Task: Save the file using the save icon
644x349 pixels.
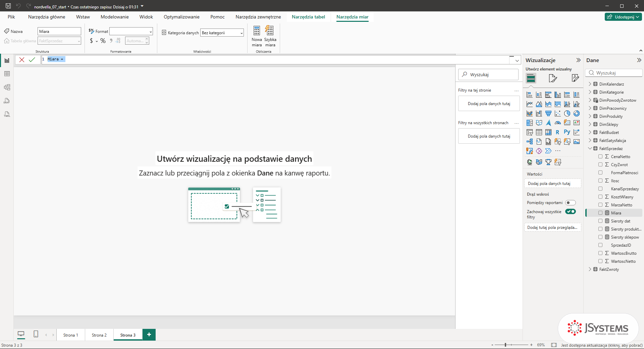Action: [8, 6]
